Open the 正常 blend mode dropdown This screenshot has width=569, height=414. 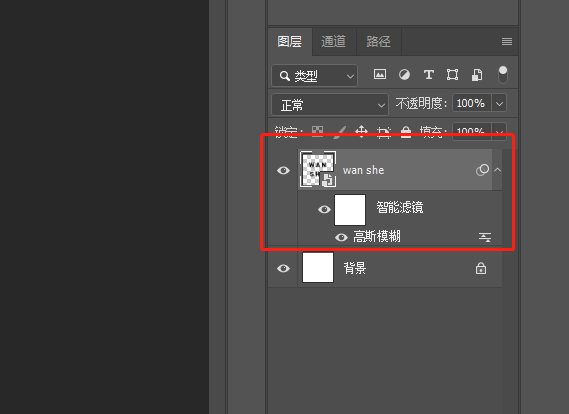click(329, 105)
